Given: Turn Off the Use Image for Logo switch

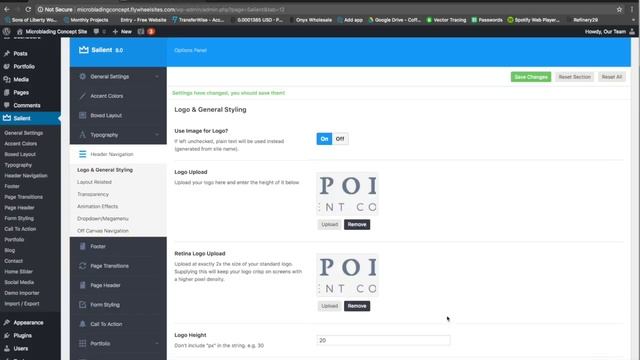Looking at the screenshot, I should (x=340, y=139).
